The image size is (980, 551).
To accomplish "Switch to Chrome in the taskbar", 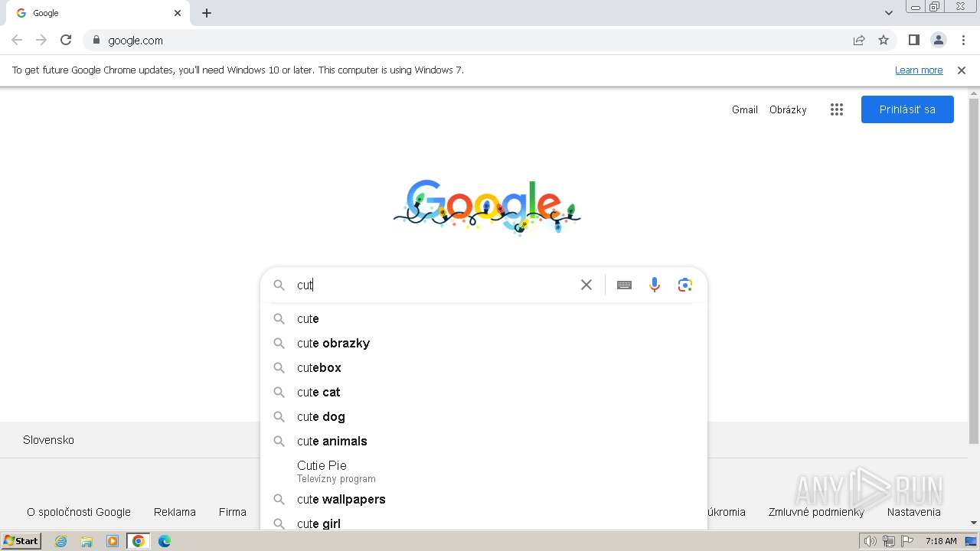I will [138, 541].
